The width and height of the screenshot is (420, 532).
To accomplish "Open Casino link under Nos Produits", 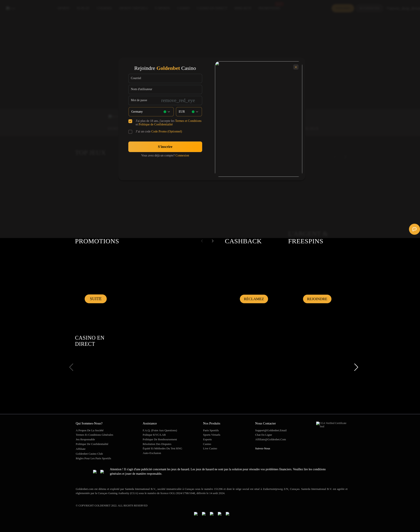I will pos(207,444).
